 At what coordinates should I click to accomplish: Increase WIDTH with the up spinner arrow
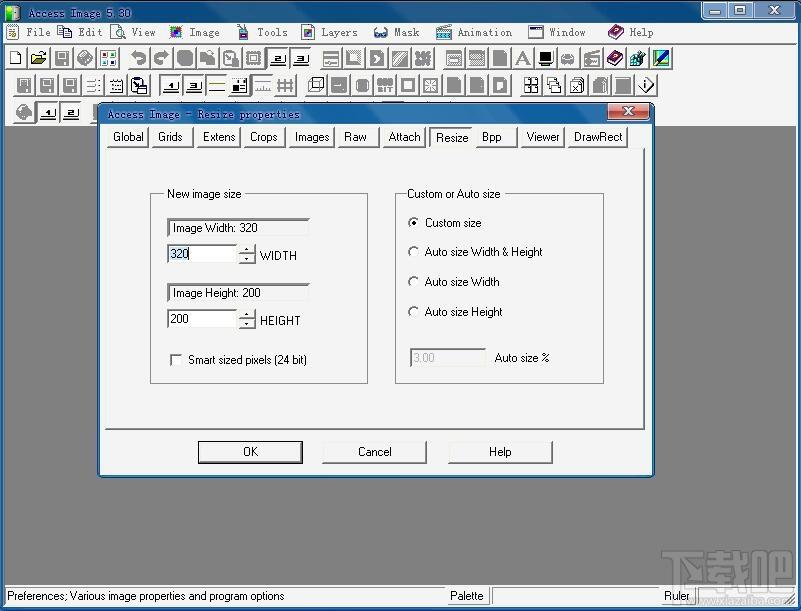(247, 250)
